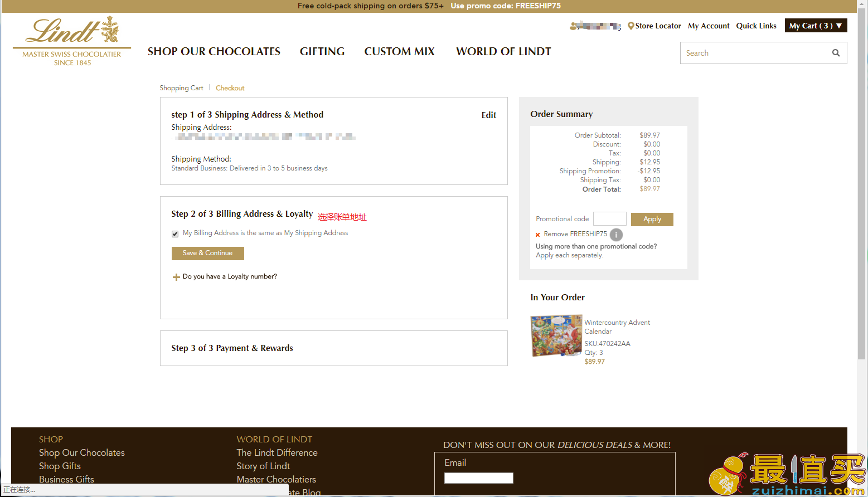The width and height of the screenshot is (868, 497).
Task: Edit the shipping address step
Action: point(488,115)
